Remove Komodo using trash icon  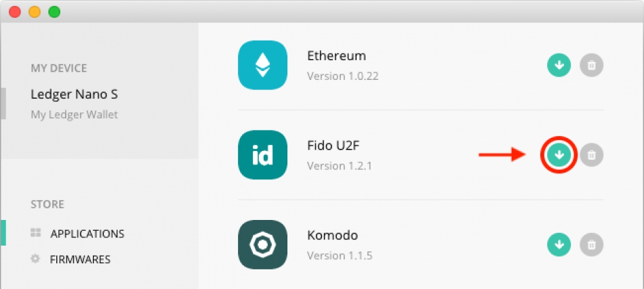pos(591,245)
